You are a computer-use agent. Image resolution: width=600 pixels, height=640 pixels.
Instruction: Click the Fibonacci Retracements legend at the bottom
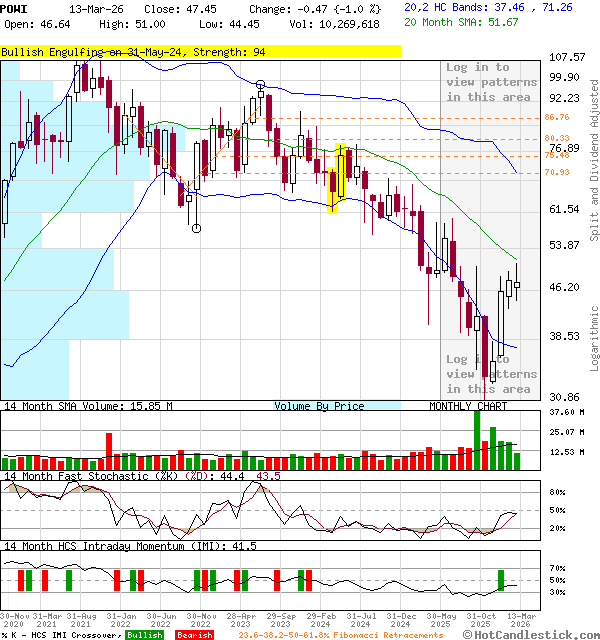click(x=341, y=635)
